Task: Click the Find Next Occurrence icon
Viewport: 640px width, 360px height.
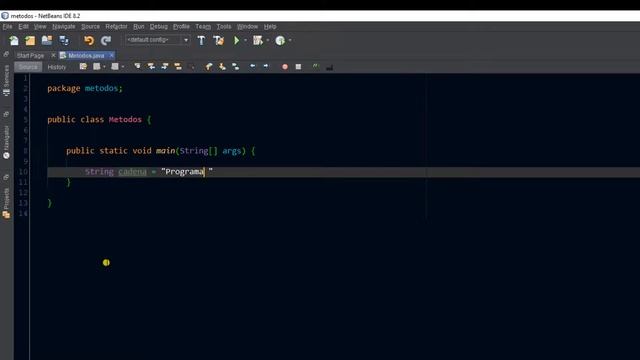Action: 164,66
